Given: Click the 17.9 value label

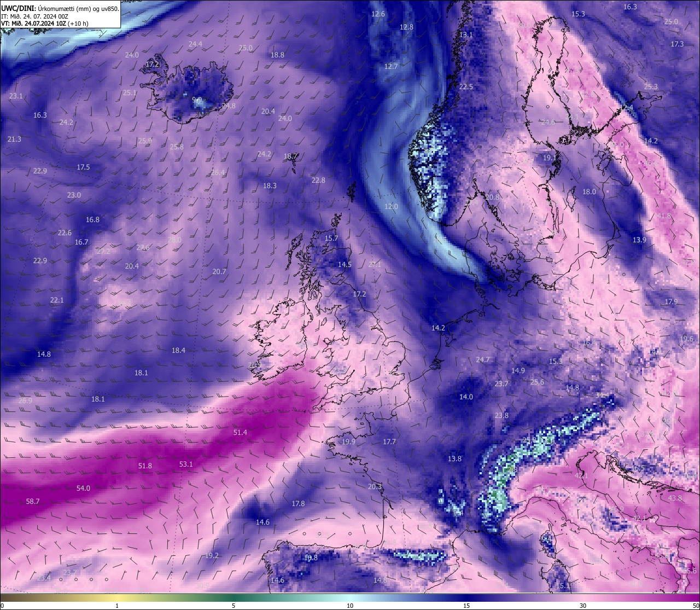Looking at the screenshot, I should click(x=671, y=301).
